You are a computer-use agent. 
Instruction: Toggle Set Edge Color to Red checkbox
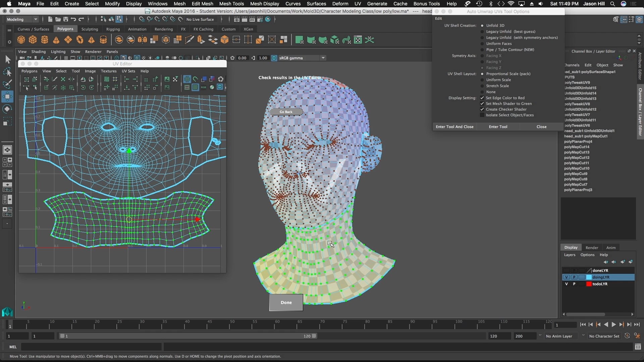tap(482, 98)
